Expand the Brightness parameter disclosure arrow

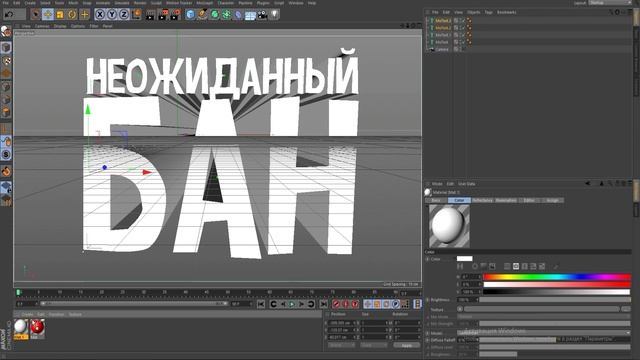pos(428,300)
